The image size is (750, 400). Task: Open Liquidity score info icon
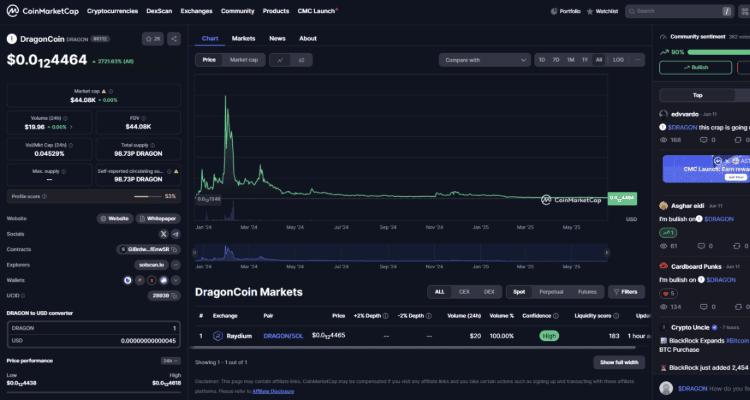(x=616, y=316)
